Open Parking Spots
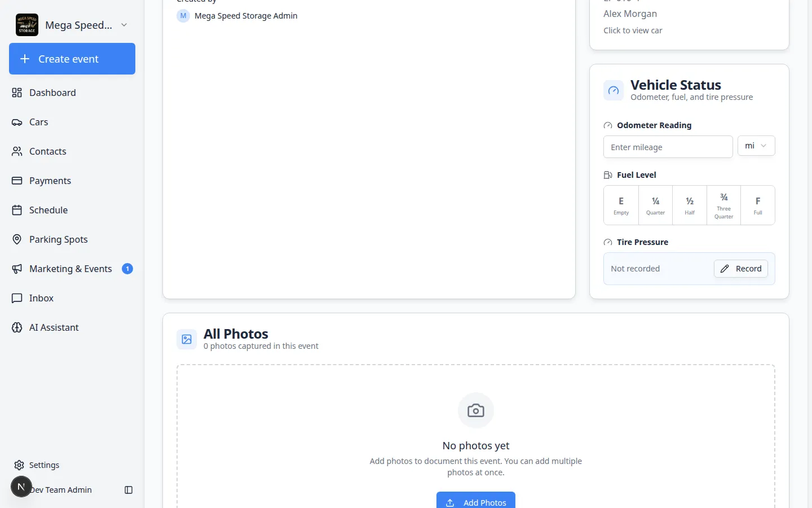This screenshot has height=508, width=812. 72,239
